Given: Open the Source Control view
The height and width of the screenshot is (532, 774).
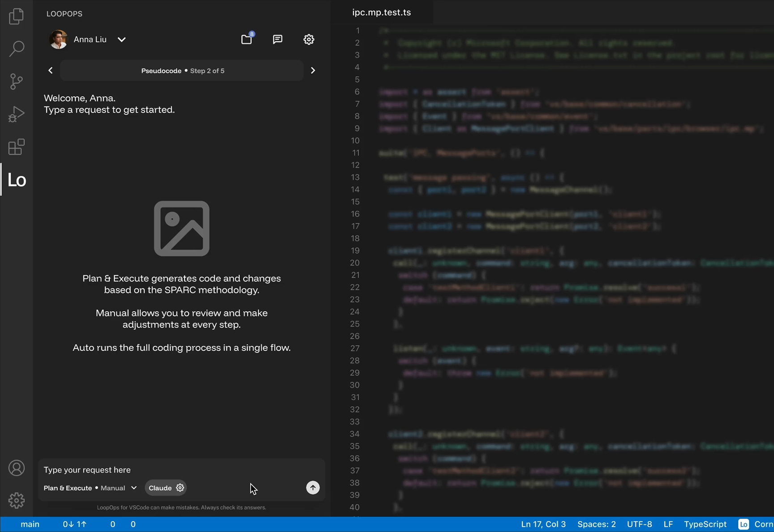Looking at the screenshot, I should pos(16,82).
